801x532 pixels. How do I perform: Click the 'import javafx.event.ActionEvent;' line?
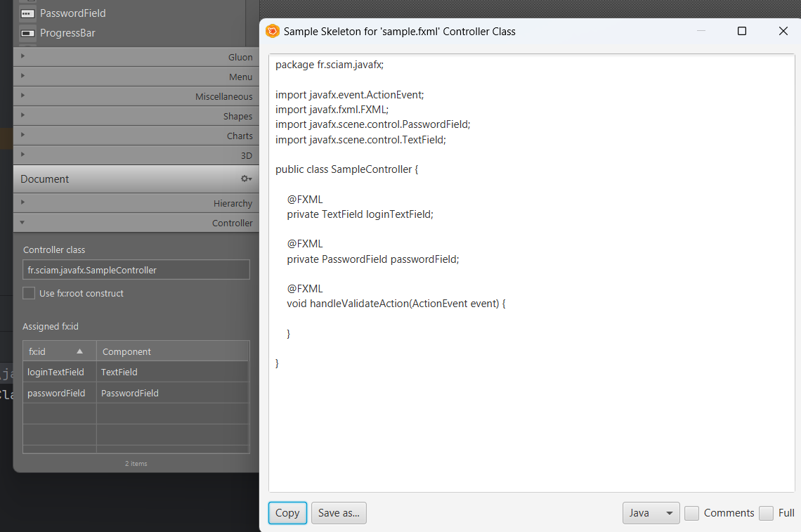(350, 95)
